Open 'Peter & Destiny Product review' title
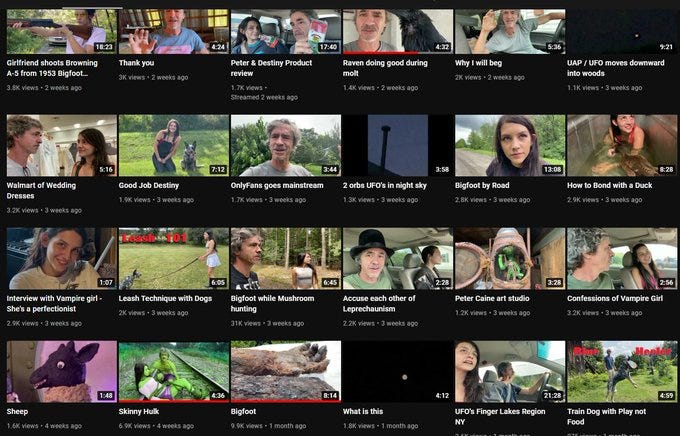This screenshot has height=436, width=680. [x=271, y=68]
